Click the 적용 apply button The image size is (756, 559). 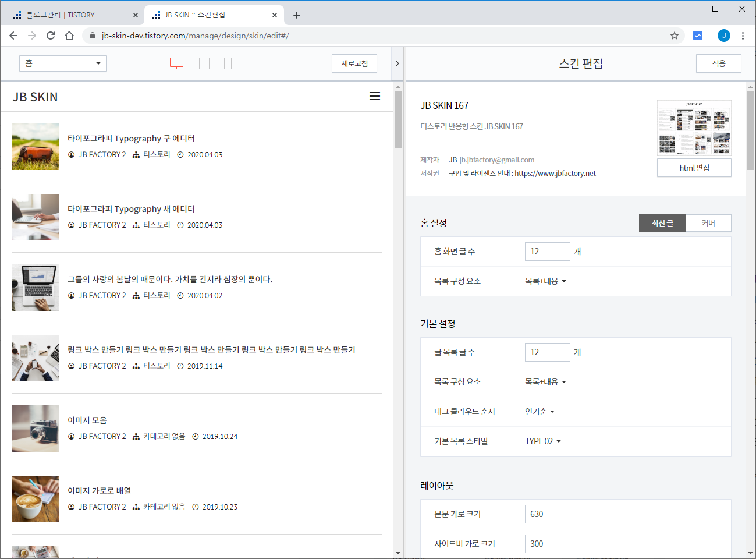point(719,63)
